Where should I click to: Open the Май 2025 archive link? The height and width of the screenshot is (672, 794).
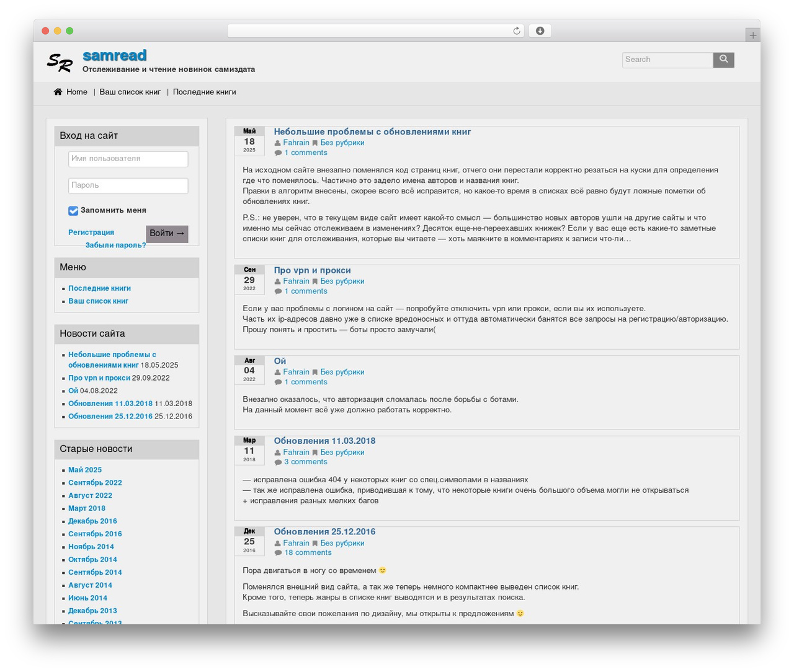[85, 470]
